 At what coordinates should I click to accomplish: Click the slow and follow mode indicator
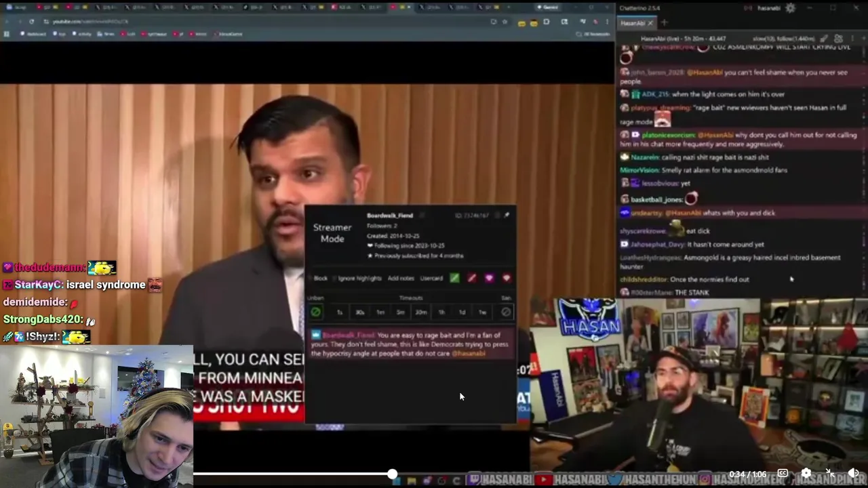[x=785, y=39]
